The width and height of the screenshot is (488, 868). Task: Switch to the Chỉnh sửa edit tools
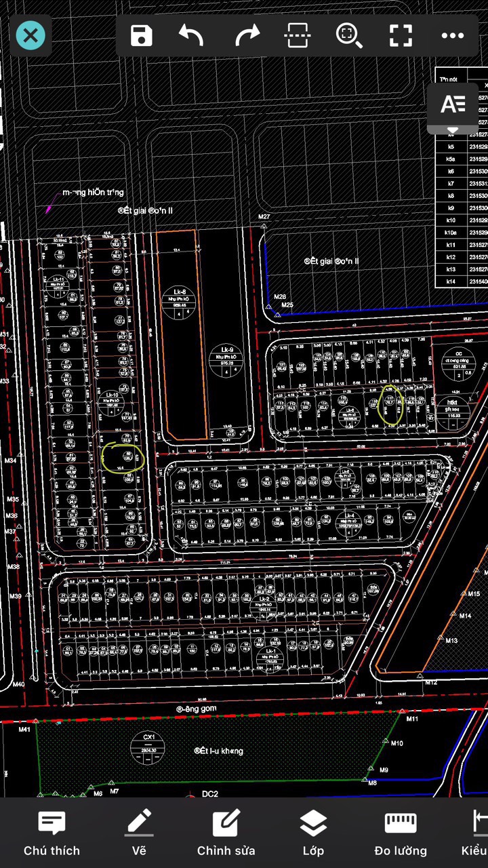point(226,833)
